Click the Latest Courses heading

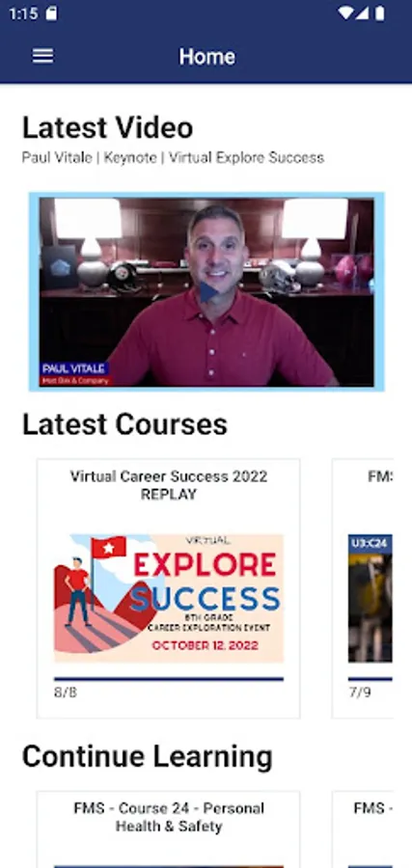pyautogui.click(x=124, y=424)
